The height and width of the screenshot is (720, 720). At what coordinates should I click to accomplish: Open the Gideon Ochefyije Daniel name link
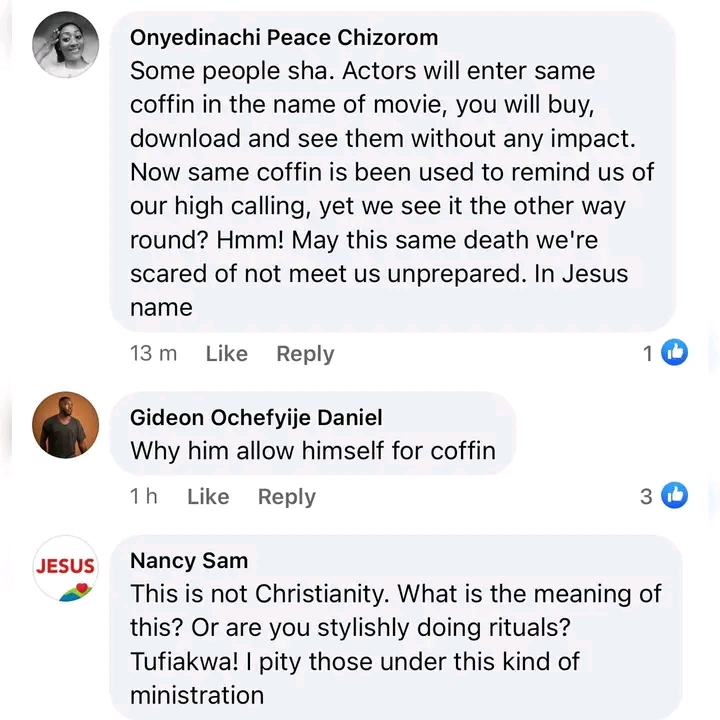tap(256, 417)
